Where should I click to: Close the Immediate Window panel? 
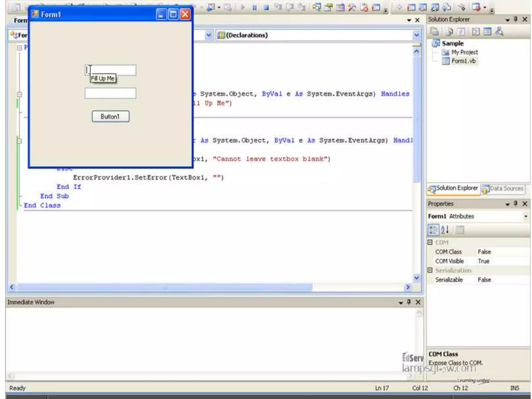pos(418,302)
